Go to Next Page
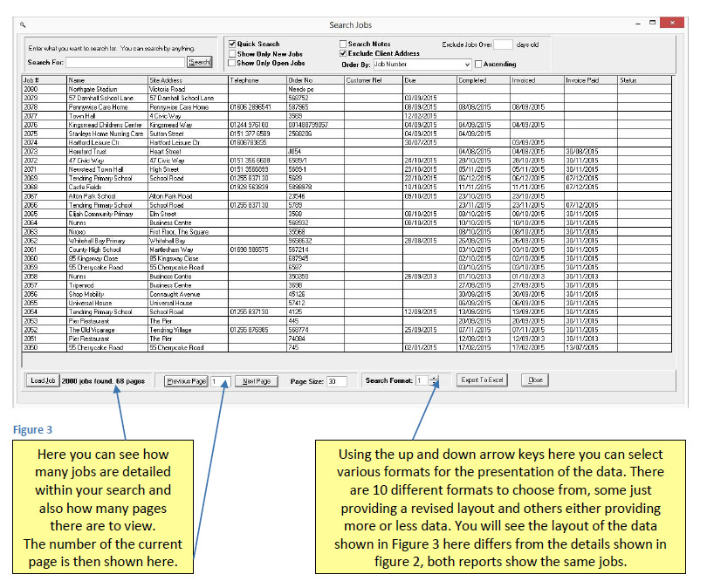707x588 pixels. [x=257, y=381]
